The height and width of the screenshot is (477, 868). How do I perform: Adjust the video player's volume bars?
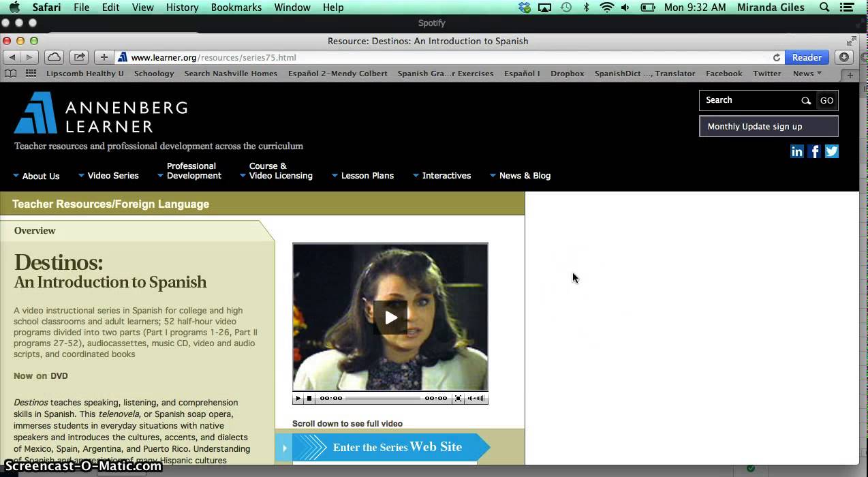click(477, 399)
